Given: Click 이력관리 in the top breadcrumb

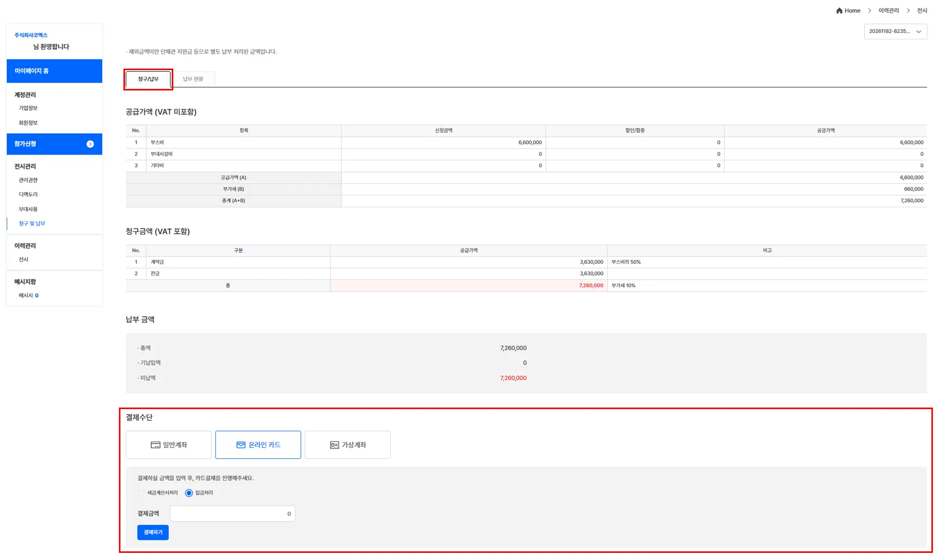Looking at the screenshot, I should (889, 11).
